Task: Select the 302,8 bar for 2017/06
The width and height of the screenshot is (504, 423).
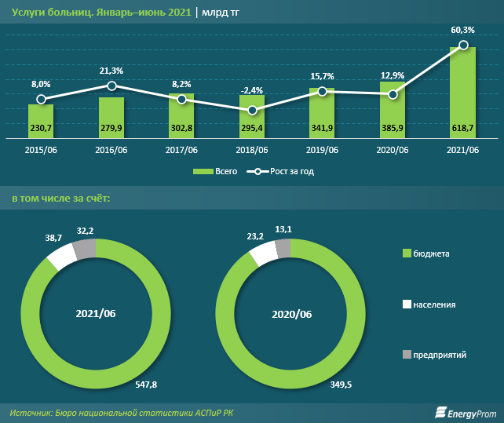Action: 182,115
